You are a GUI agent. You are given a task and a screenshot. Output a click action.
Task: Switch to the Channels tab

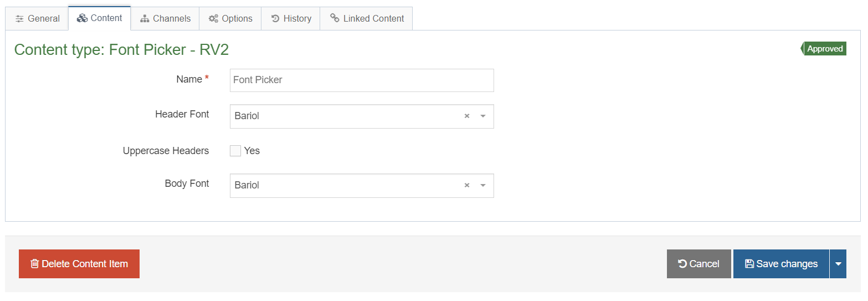(165, 18)
